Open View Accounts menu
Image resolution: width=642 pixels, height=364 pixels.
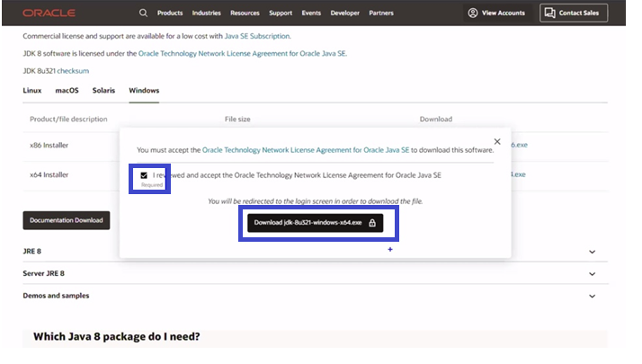[x=496, y=13]
